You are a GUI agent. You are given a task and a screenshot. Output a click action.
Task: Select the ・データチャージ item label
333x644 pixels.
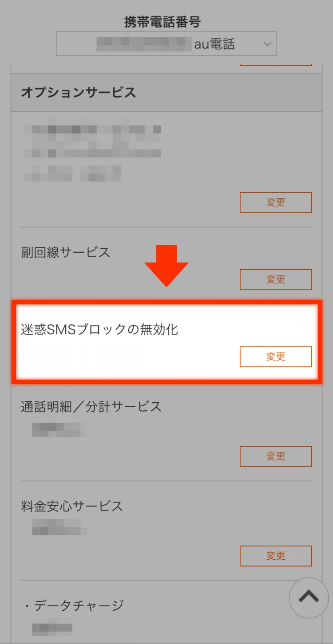pyautogui.click(x=74, y=605)
